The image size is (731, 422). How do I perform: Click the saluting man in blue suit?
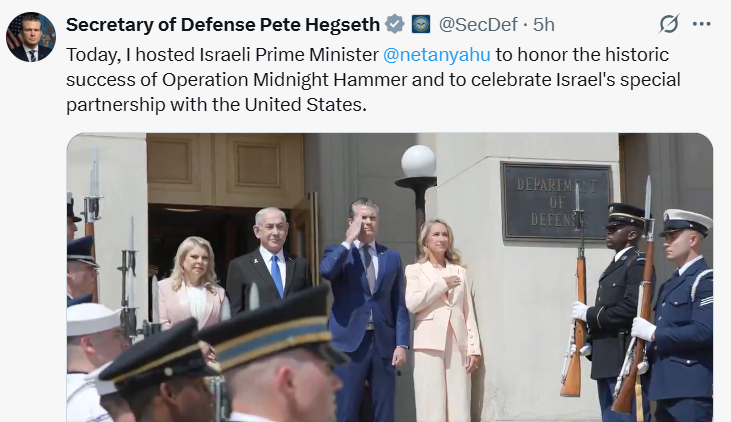click(367, 308)
